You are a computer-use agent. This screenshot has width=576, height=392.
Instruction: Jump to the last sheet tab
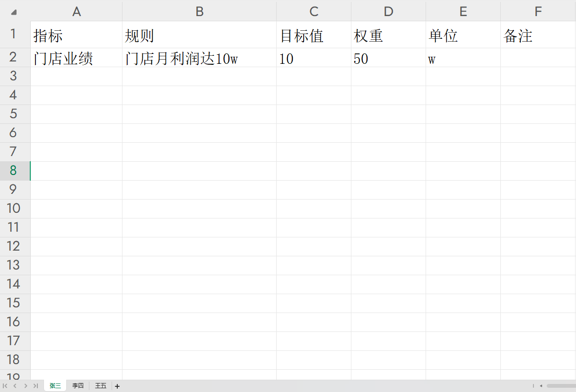[x=35, y=386]
